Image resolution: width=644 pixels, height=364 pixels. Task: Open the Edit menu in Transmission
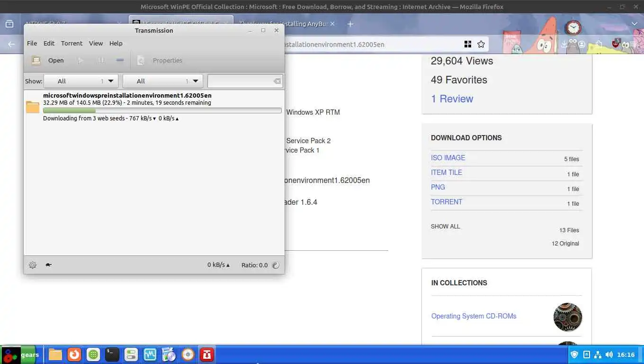49,43
